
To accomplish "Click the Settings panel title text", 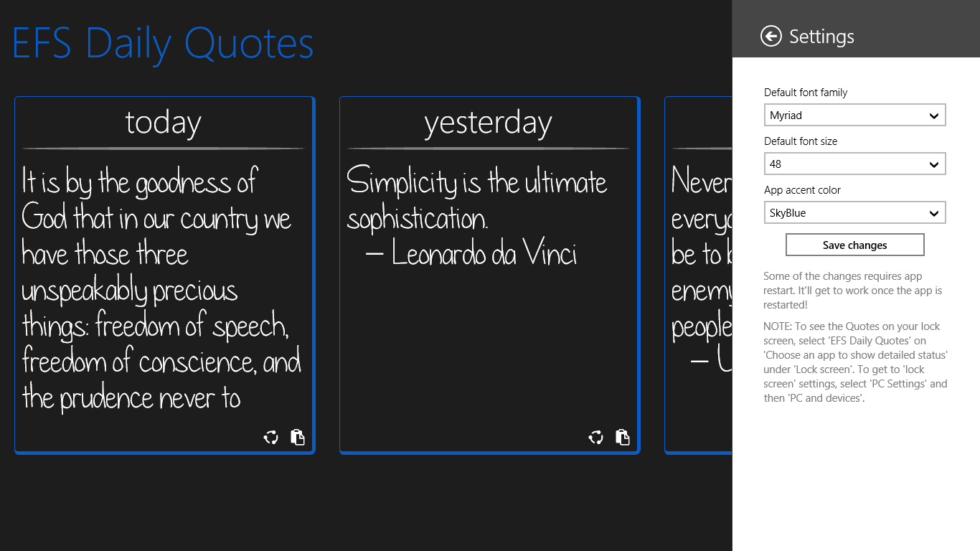I will point(821,37).
